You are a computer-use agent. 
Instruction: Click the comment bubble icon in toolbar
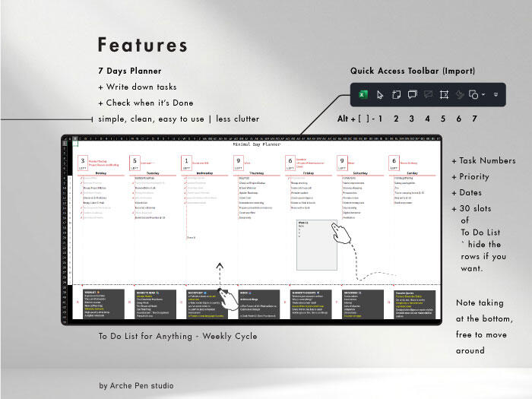(x=412, y=95)
